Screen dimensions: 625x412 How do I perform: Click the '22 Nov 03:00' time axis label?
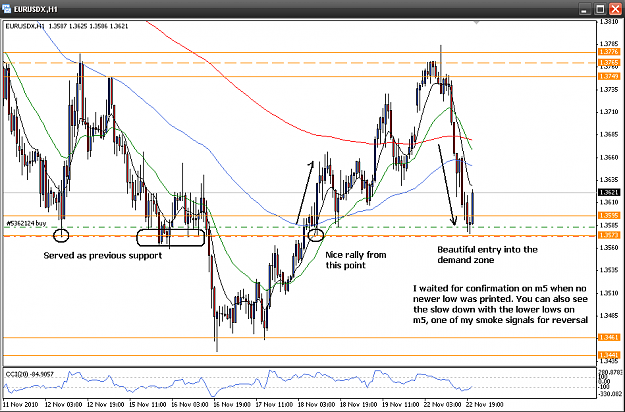[x=443, y=404]
